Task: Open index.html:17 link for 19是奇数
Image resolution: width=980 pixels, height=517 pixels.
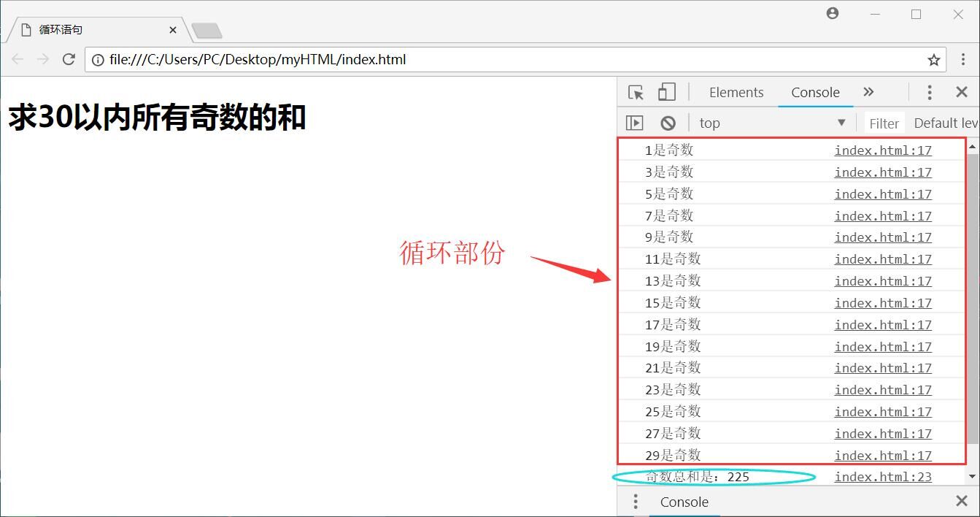Action: pos(883,347)
